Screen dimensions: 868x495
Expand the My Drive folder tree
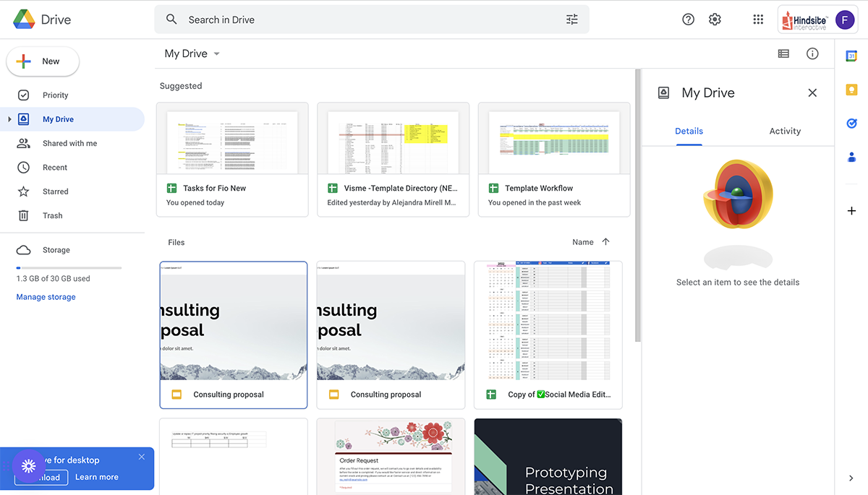coord(9,119)
